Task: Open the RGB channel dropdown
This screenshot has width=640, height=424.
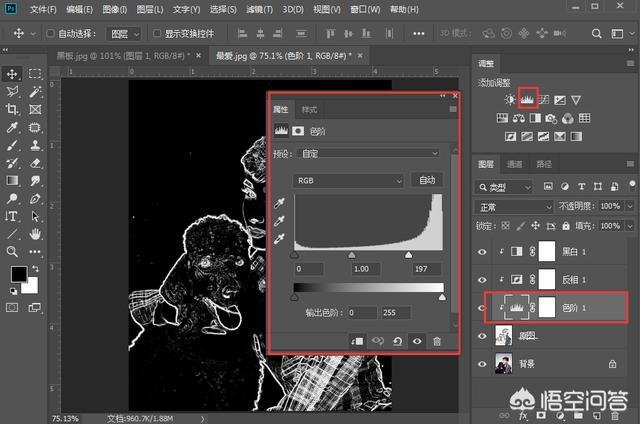Action: 348,180
